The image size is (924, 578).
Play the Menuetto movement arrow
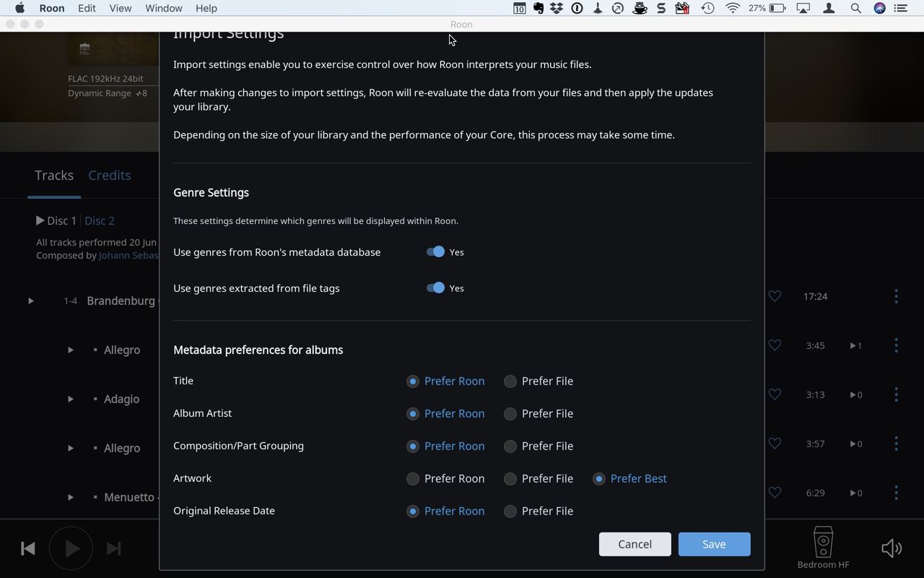(71, 497)
